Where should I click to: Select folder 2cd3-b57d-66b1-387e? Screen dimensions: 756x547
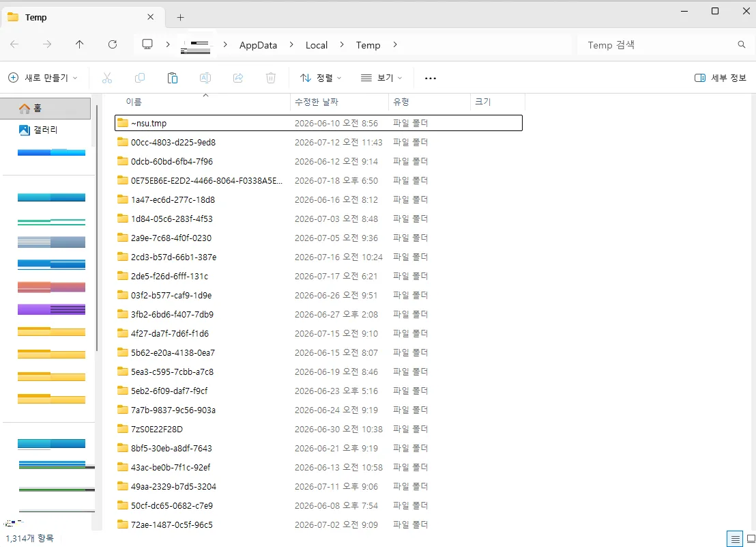click(318, 257)
